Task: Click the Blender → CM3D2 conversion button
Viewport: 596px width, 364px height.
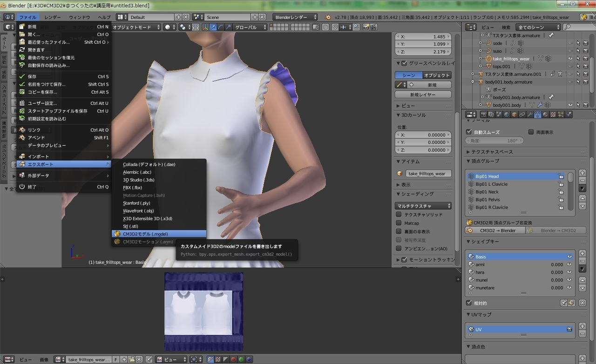Action: [556, 230]
